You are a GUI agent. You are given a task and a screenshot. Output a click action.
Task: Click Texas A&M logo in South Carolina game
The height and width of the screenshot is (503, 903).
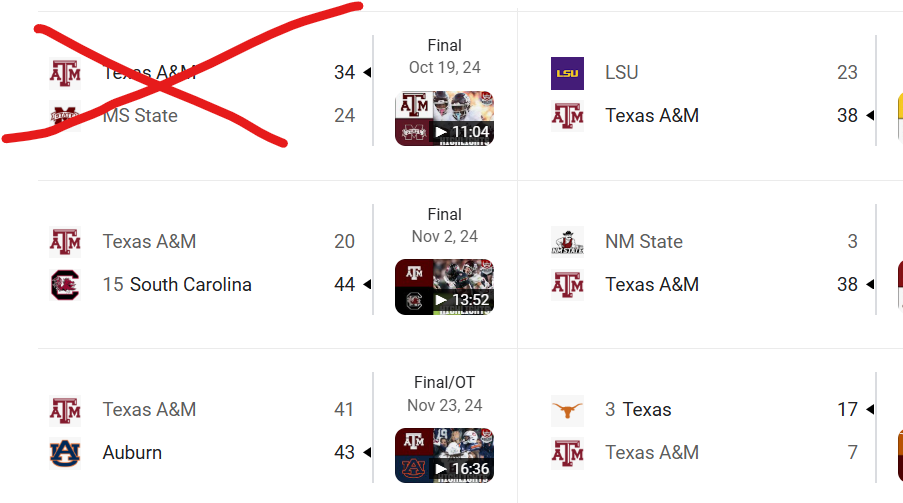click(65, 241)
